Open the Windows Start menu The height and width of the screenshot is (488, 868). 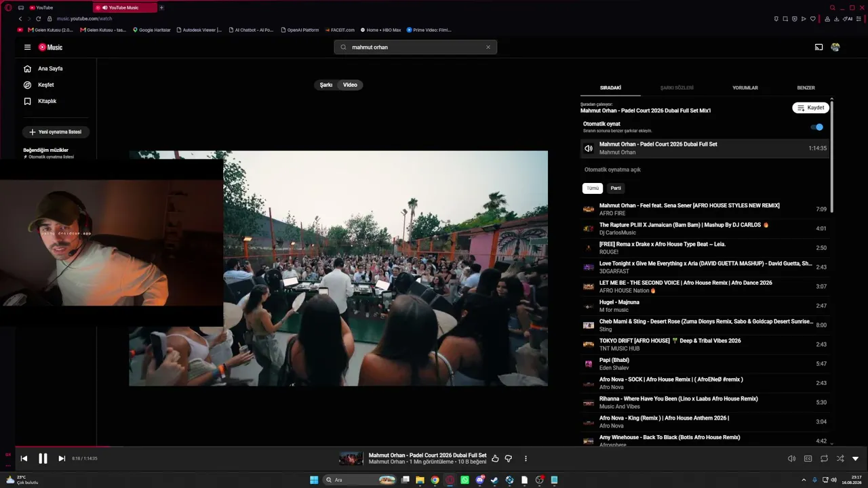pyautogui.click(x=314, y=480)
